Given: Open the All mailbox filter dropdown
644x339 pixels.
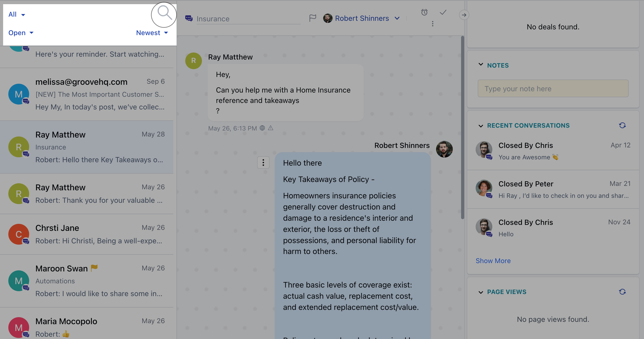Looking at the screenshot, I should [x=17, y=14].
